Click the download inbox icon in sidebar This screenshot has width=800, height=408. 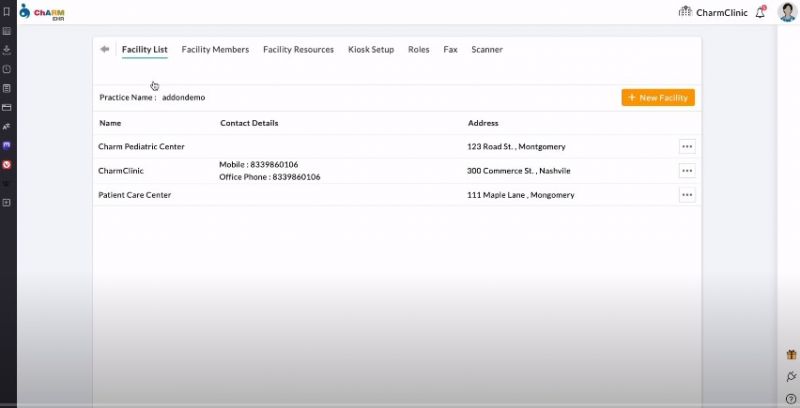click(x=7, y=50)
